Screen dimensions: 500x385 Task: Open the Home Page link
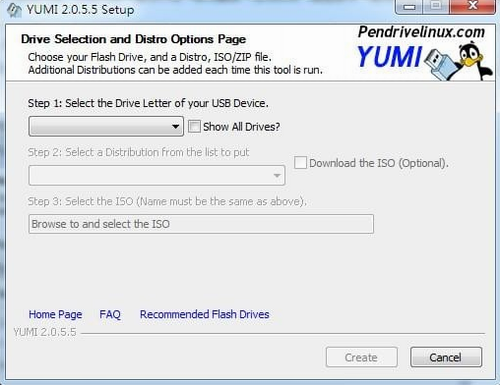[x=55, y=314]
